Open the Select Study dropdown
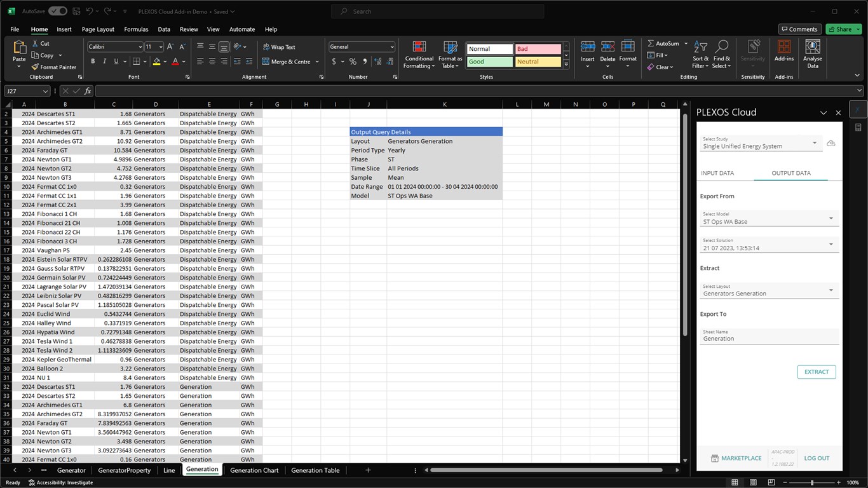 815,143
